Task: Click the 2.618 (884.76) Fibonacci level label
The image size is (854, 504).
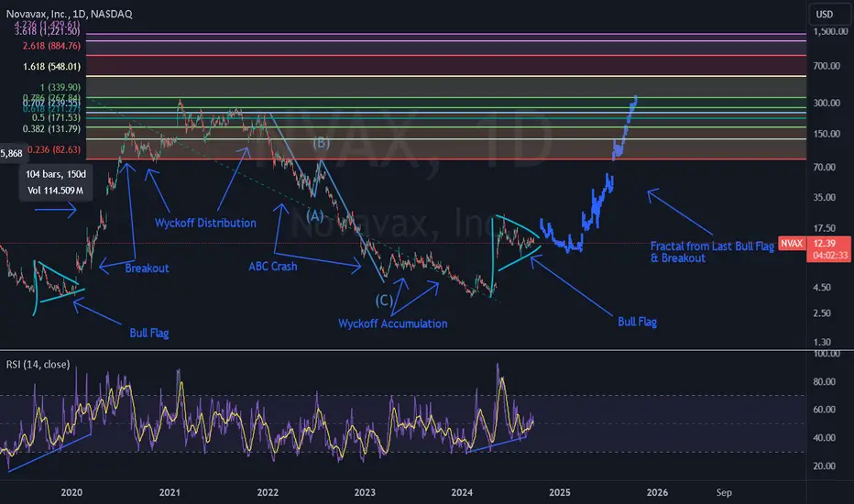Action: coord(51,46)
